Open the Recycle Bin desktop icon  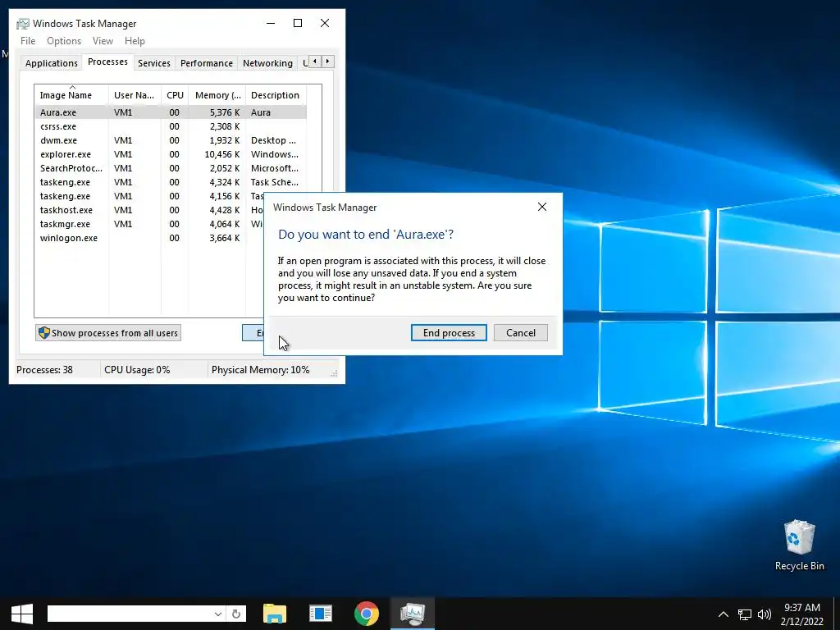click(799, 546)
